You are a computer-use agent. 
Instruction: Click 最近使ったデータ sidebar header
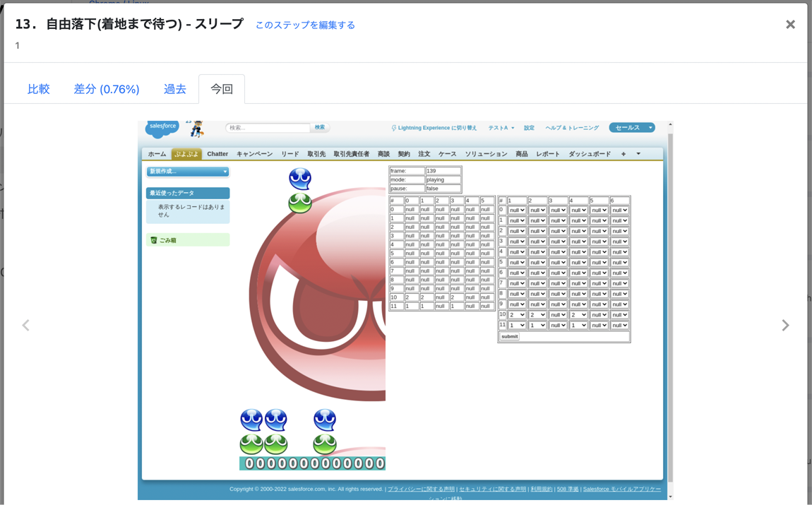(x=188, y=194)
